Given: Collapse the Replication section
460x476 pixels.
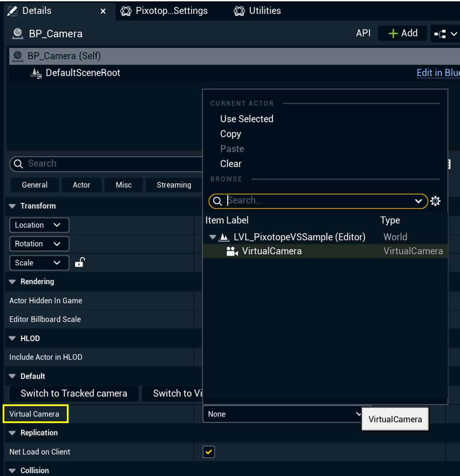Looking at the screenshot, I should click(12, 433).
